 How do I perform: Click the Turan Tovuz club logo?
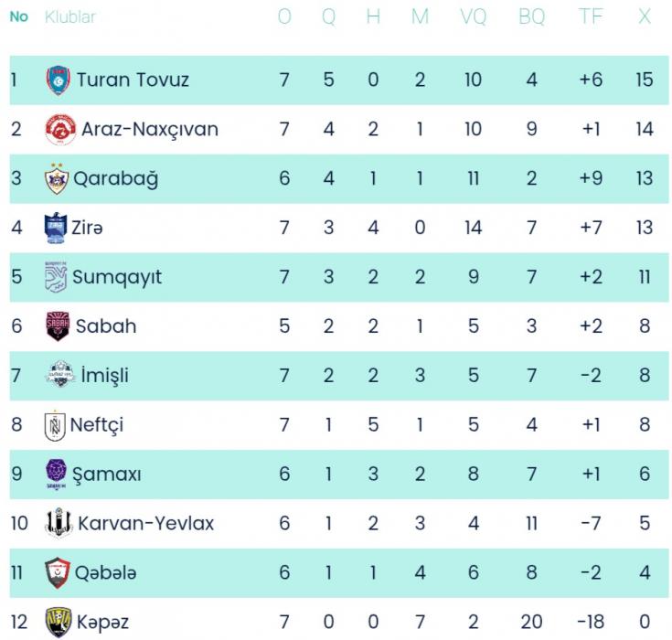point(58,80)
